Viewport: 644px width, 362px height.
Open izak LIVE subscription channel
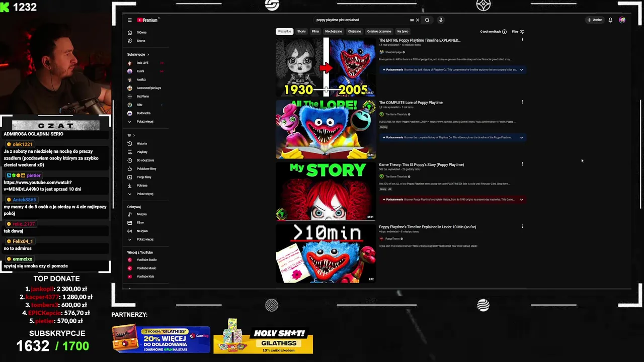coord(139,63)
